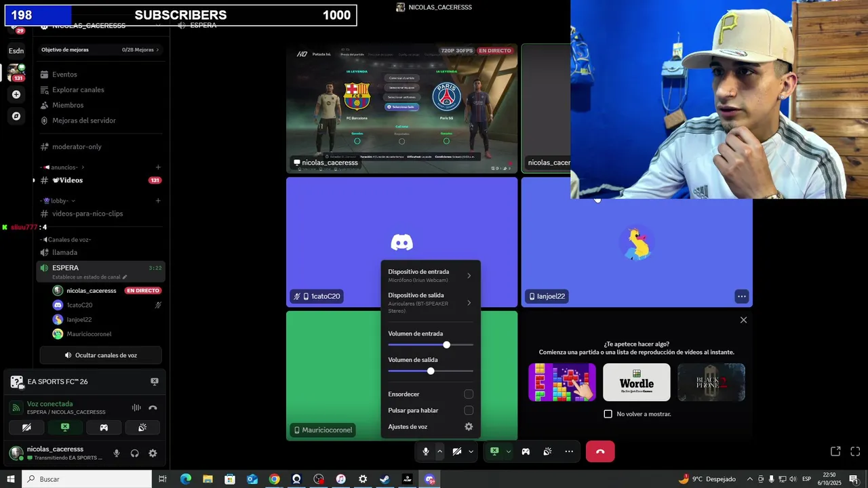This screenshot has width=868, height=488.
Task: Open screen share options arrow
Action: pyautogui.click(x=508, y=451)
